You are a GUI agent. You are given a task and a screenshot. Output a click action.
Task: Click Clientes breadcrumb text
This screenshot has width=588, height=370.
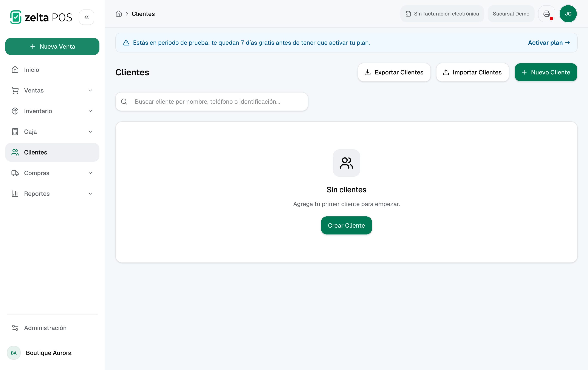pyautogui.click(x=143, y=14)
